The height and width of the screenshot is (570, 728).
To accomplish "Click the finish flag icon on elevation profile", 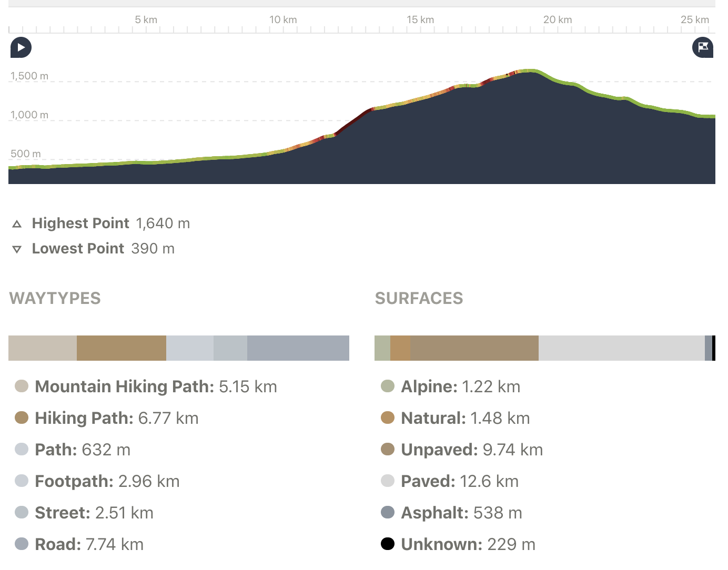I will click(x=703, y=47).
